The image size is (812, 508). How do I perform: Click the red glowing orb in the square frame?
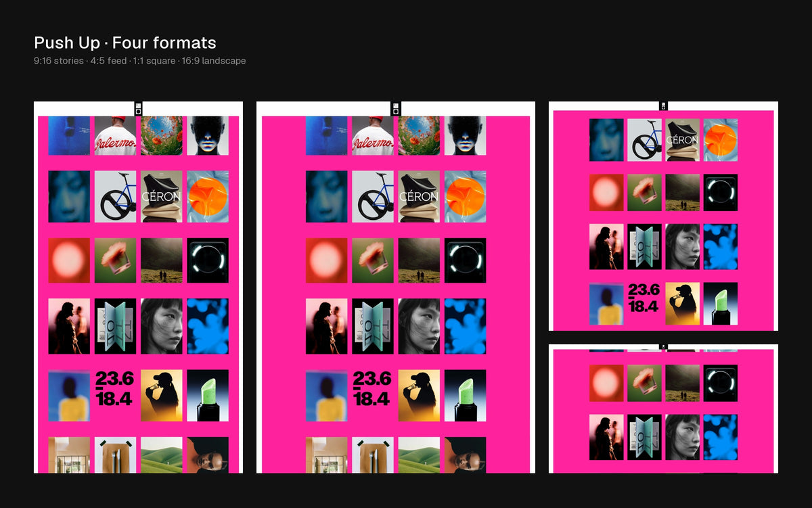tap(606, 193)
